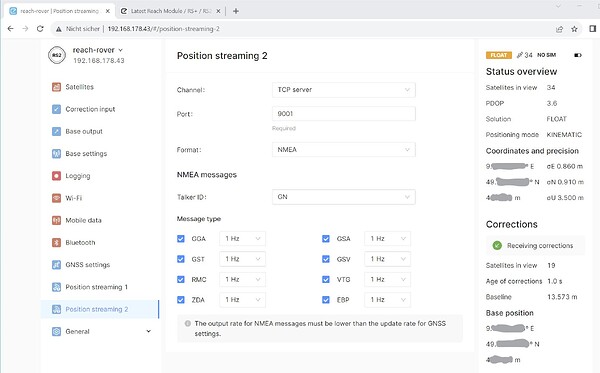The height and width of the screenshot is (373, 600).
Task: Disable the EBP message checkbox
Action: [x=326, y=300]
